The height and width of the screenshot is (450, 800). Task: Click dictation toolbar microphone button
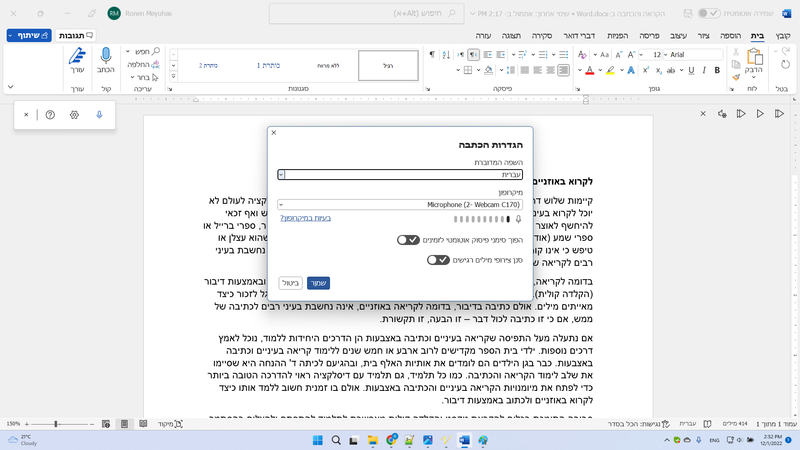tap(99, 115)
